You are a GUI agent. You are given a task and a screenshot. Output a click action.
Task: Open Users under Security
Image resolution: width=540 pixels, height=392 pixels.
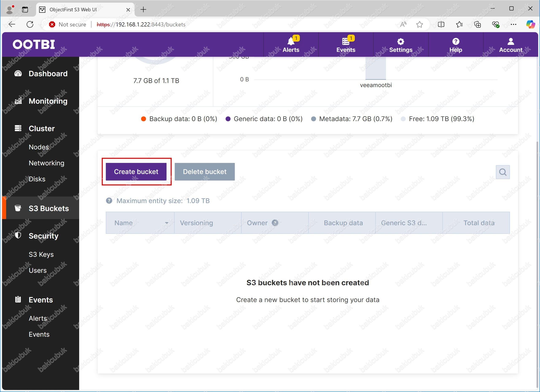pos(38,270)
